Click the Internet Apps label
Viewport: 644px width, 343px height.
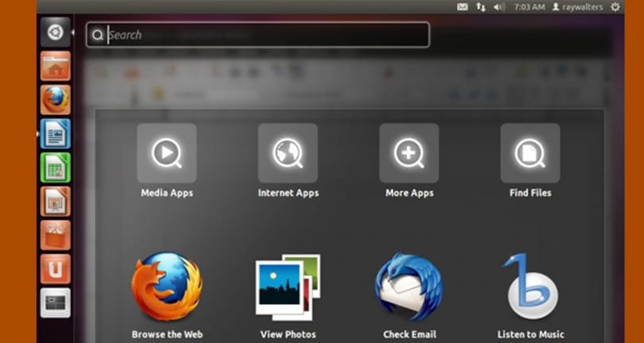[x=288, y=193]
